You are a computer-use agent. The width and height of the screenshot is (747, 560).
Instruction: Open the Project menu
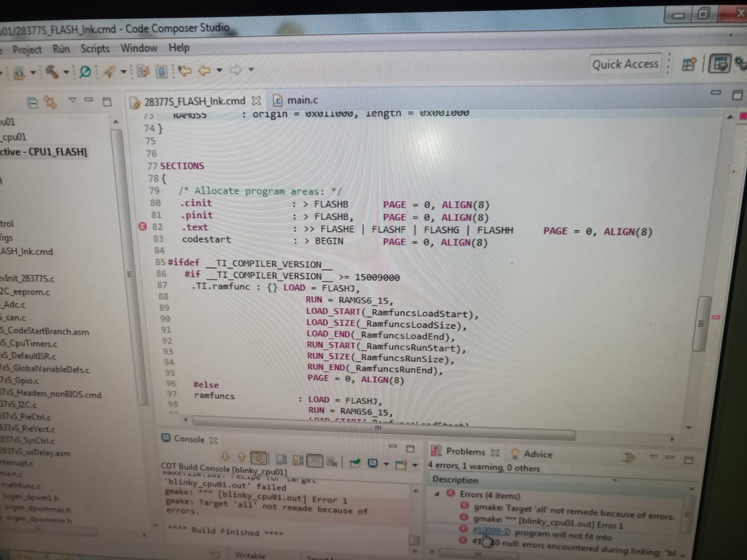point(27,50)
